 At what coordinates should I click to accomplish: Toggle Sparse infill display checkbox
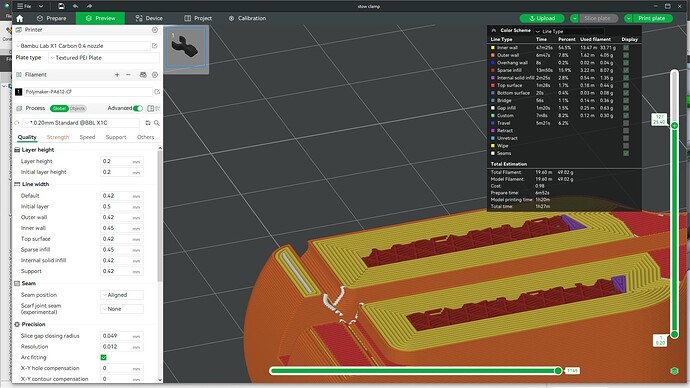[626, 70]
